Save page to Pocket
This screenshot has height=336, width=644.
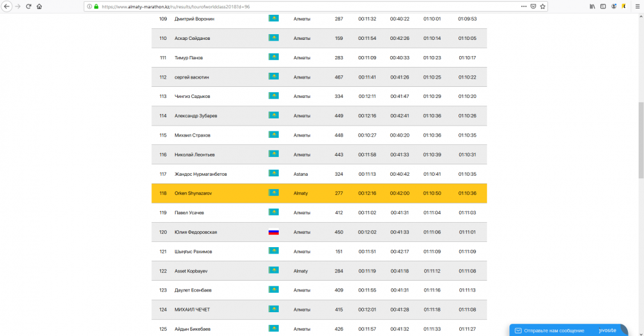[x=533, y=6]
